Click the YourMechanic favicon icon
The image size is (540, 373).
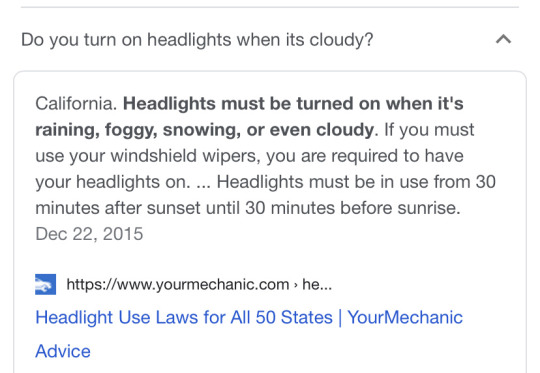(45, 284)
